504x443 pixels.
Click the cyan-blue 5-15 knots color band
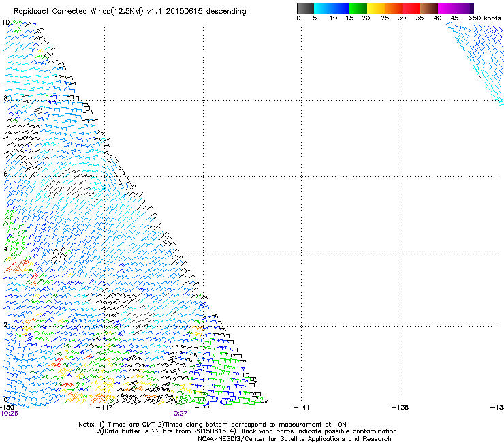(x=332, y=8)
